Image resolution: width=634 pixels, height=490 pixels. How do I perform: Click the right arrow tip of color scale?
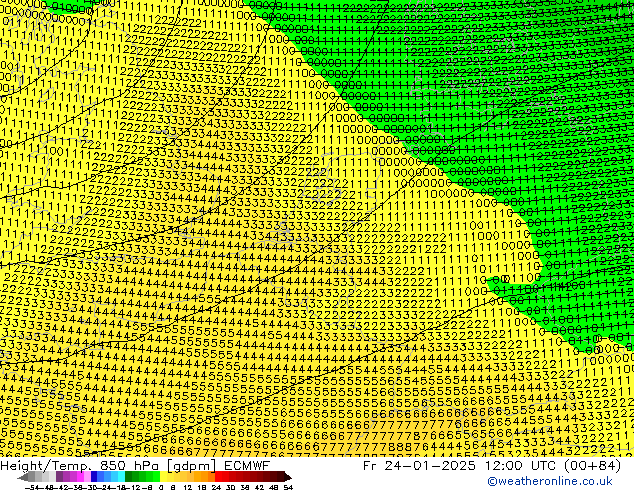click(x=287, y=477)
